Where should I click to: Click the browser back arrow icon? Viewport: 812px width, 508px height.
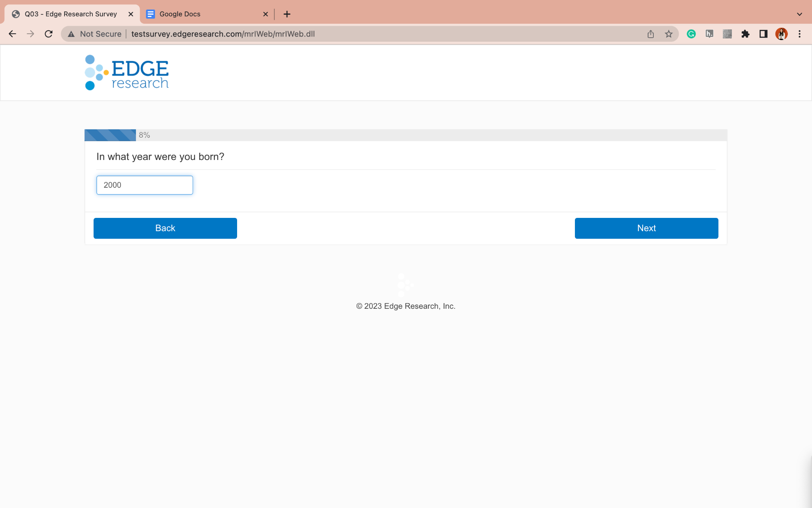click(12, 34)
